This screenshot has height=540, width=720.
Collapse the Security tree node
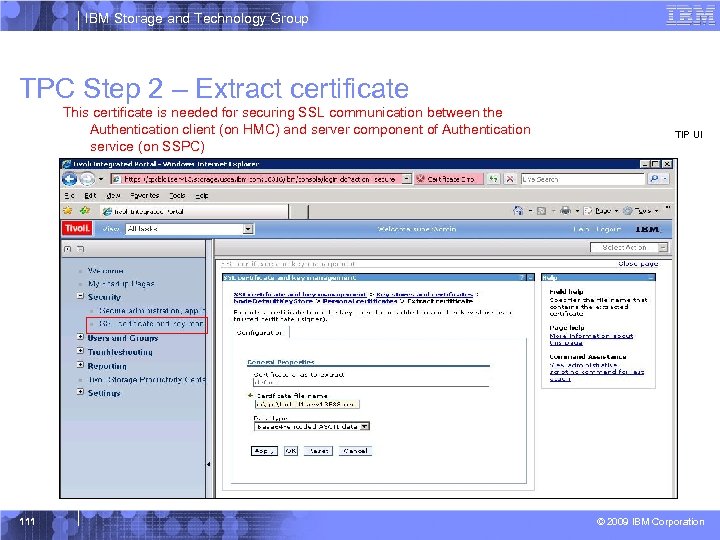tap(80, 296)
